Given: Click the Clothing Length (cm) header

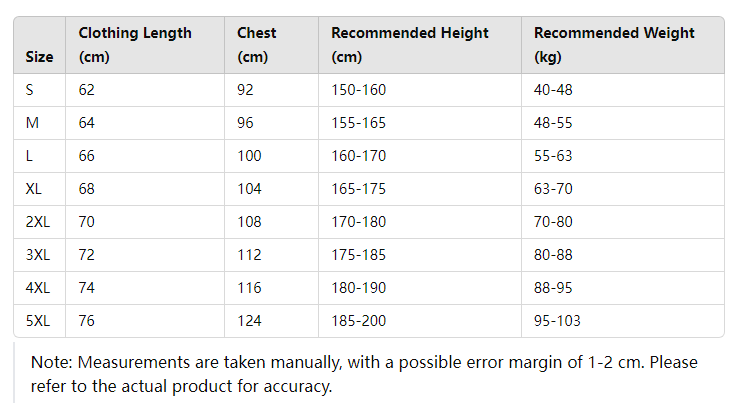Looking at the screenshot, I should [135, 45].
